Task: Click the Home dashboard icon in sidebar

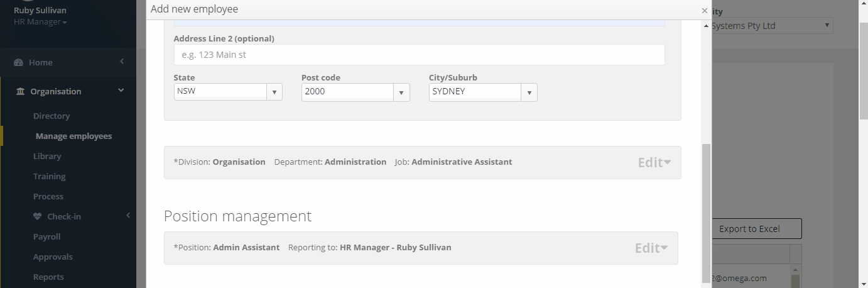Action: [18, 62]
